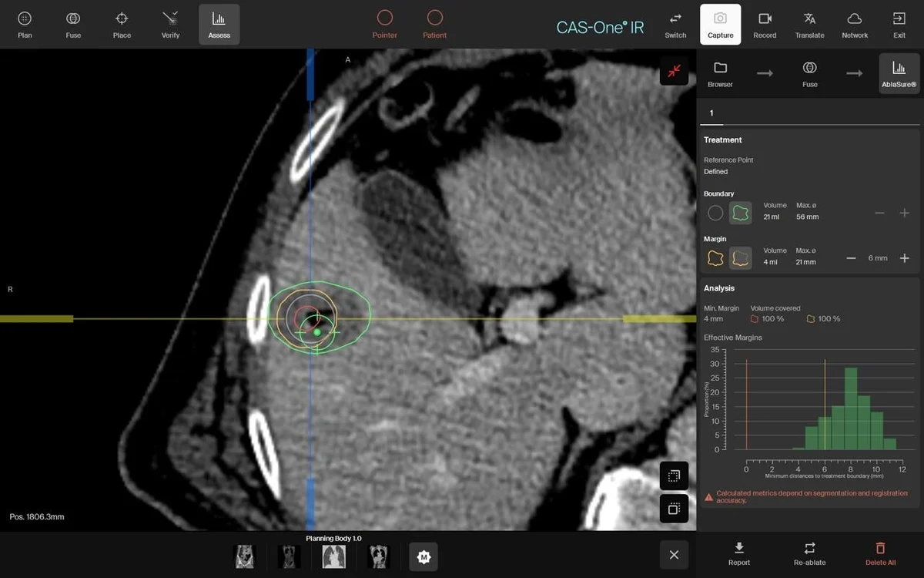Open the Browser folder step

[720, 74]
